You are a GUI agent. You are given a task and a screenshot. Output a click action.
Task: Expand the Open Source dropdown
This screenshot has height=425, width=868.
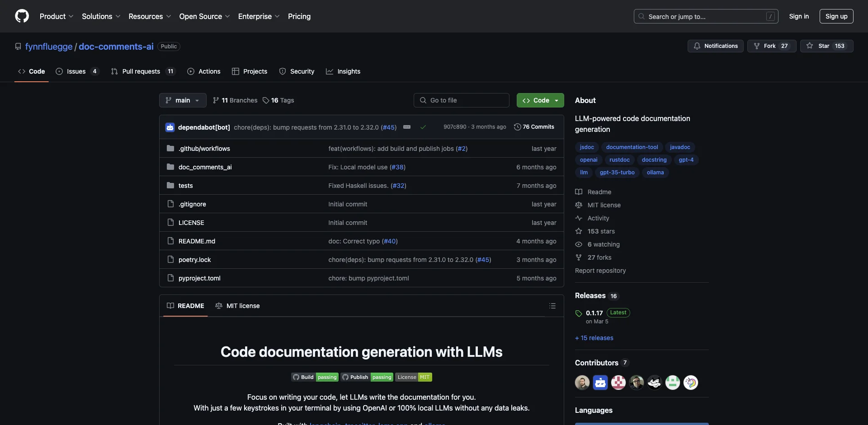click(204, 16)
